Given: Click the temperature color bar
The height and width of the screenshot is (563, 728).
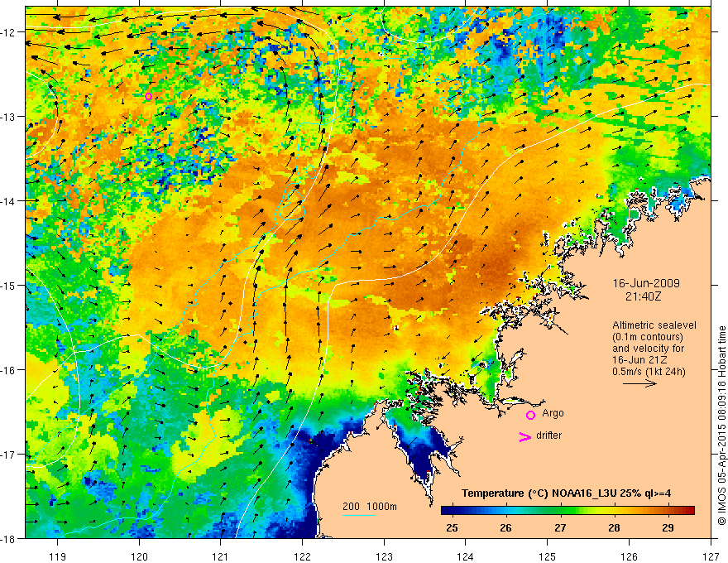Looking at the screenshot, I should tap(568, 511).
